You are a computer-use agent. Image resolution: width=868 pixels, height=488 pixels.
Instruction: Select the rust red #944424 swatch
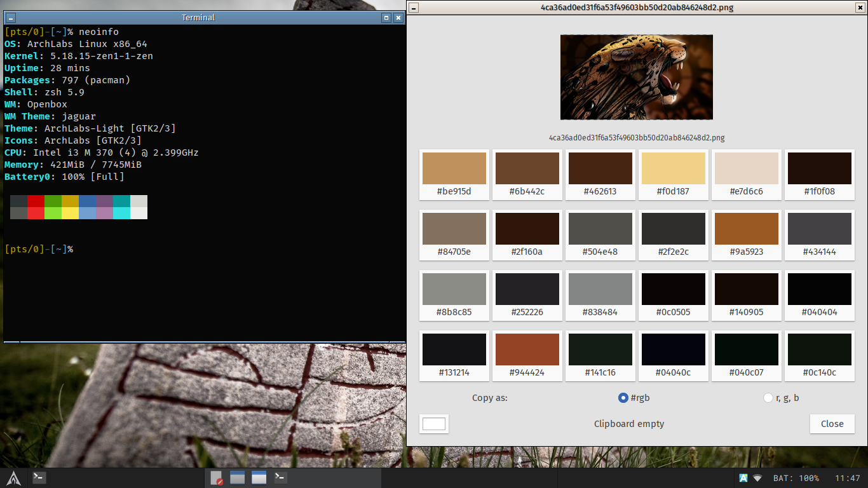click(527, 356)
